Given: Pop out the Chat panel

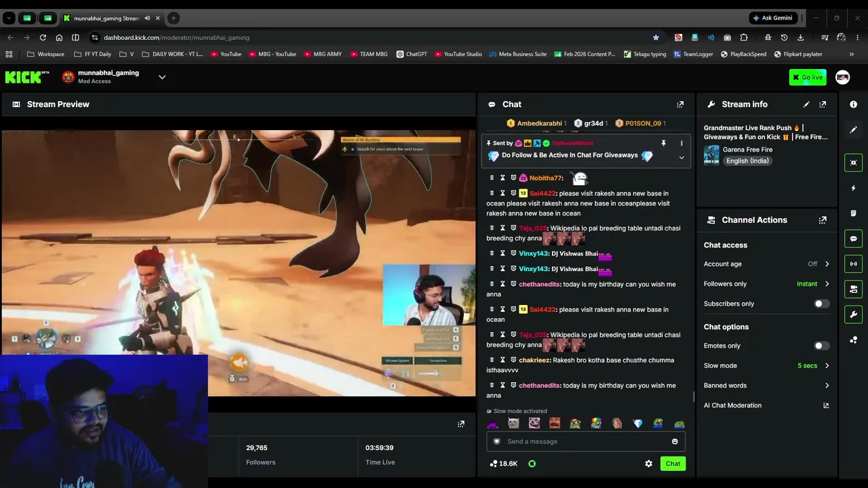Looking at the screenshot, I should 680,104.
